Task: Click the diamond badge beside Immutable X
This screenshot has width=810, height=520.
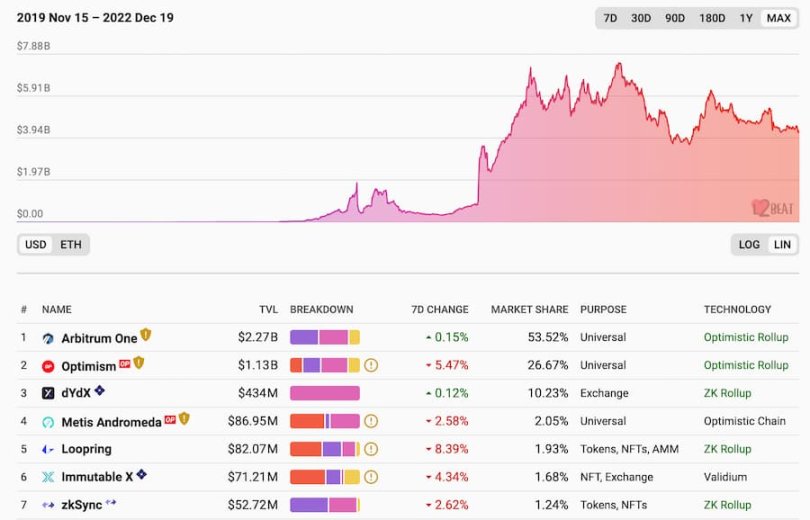Action: [142, 474]
